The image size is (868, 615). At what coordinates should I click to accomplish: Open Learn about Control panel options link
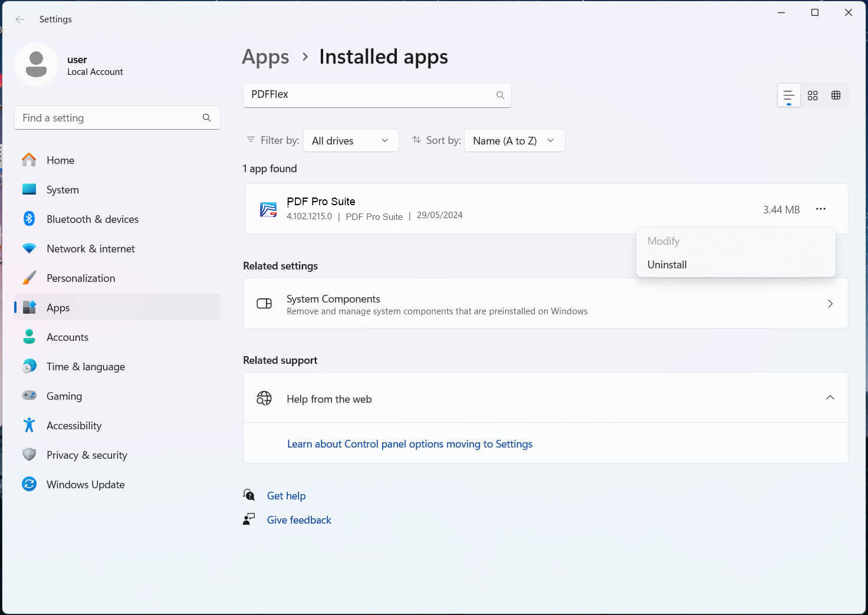point(410,444)
